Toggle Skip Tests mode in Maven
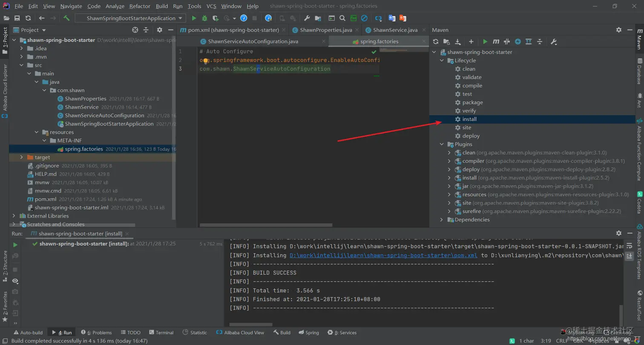 [x=518, y=42]
